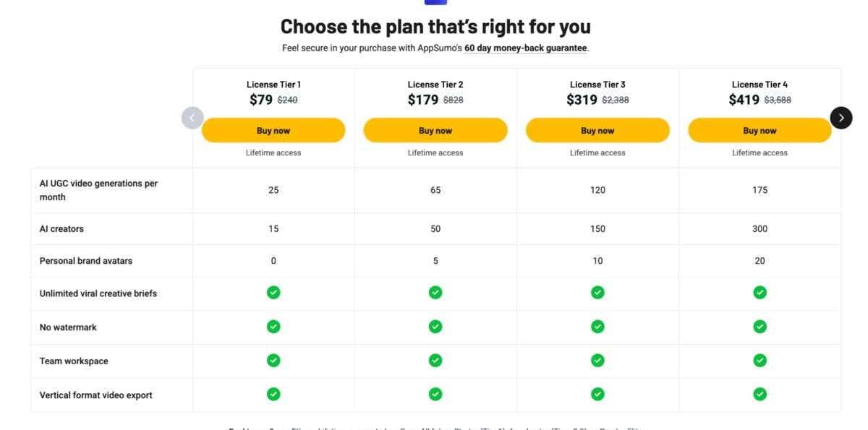Screen dimensions: 868x430
Task: Click the next plans arrow icon
Action: click(841, 118)
